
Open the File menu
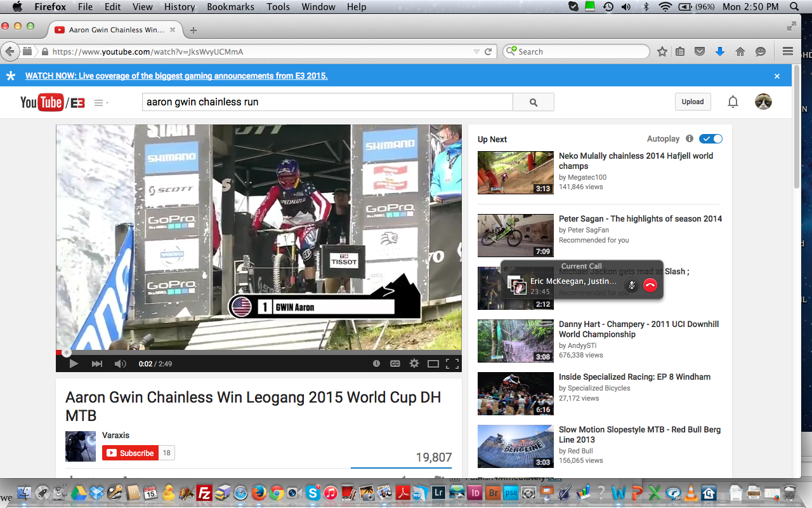point(85,7)
